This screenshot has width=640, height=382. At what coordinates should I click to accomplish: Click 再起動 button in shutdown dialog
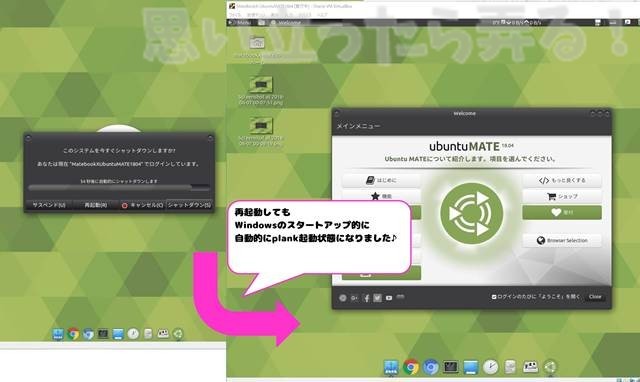point(96,205)
